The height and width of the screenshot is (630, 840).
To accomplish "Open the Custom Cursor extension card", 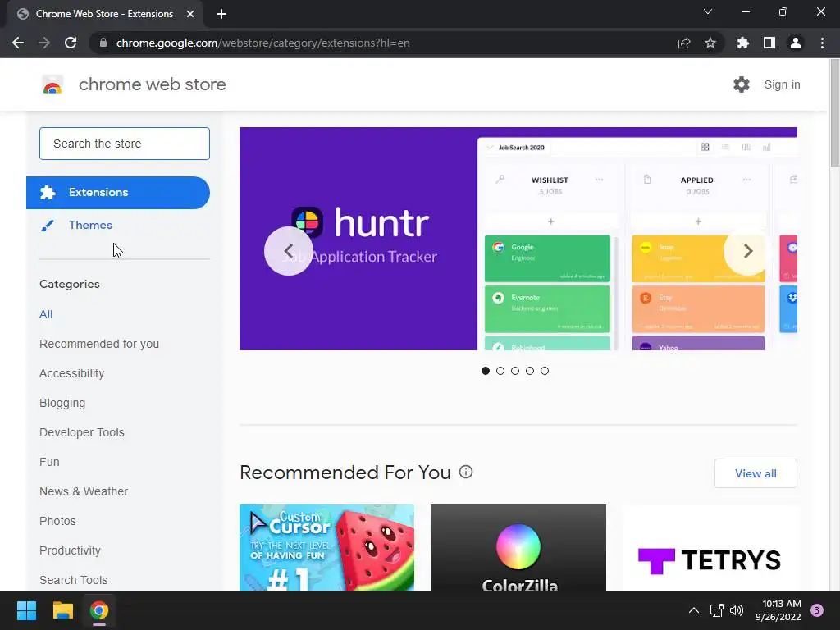I will click(326, 547).
